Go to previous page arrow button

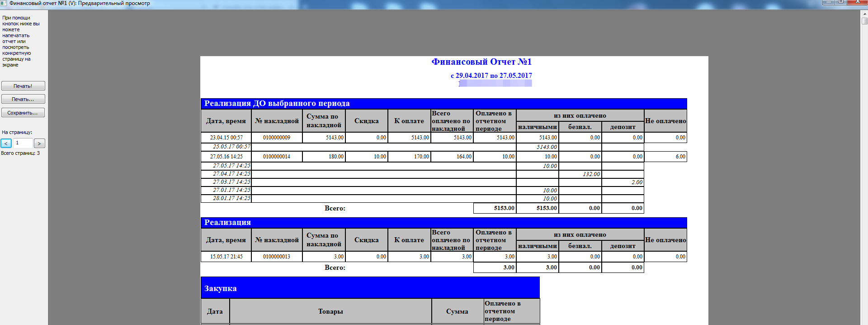(6, 143)
